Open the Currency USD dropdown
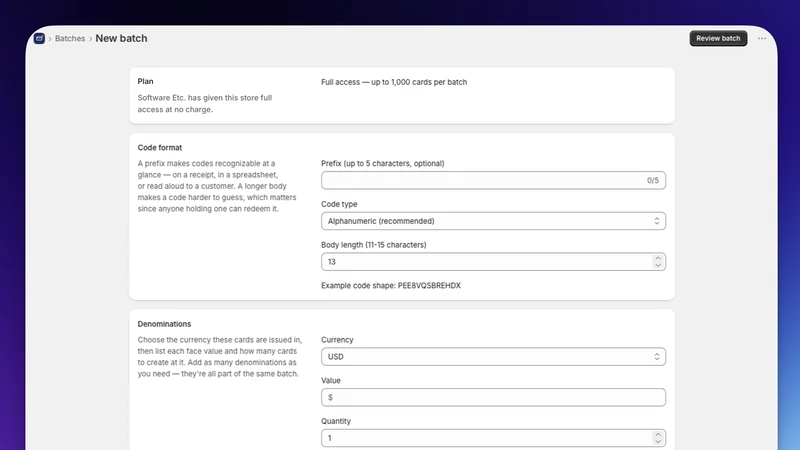 tap(493, 357)
